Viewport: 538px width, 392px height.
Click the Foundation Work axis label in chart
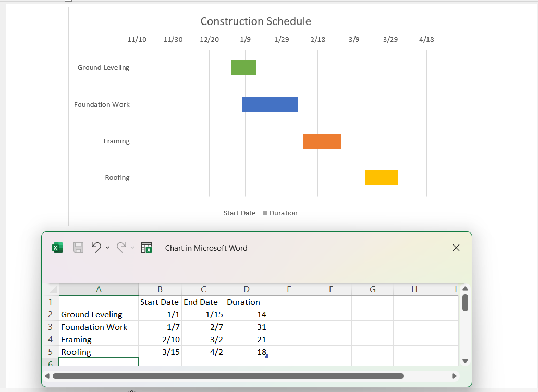(102, 104)
